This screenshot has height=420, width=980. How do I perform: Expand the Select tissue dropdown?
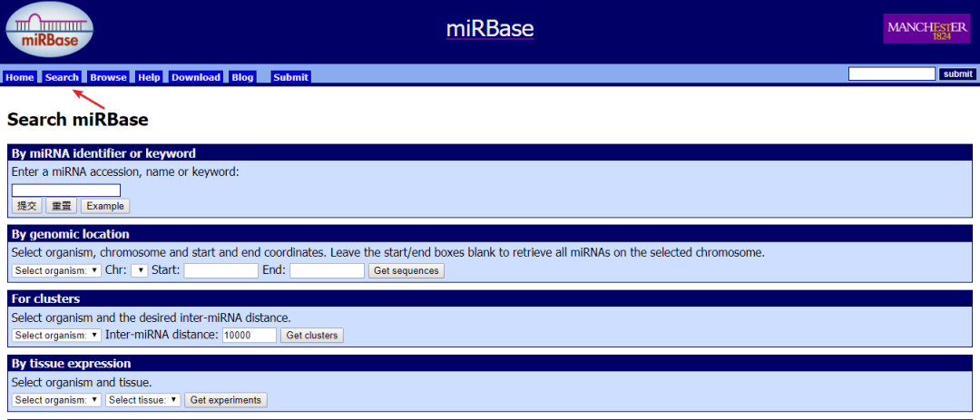[142, 400]
